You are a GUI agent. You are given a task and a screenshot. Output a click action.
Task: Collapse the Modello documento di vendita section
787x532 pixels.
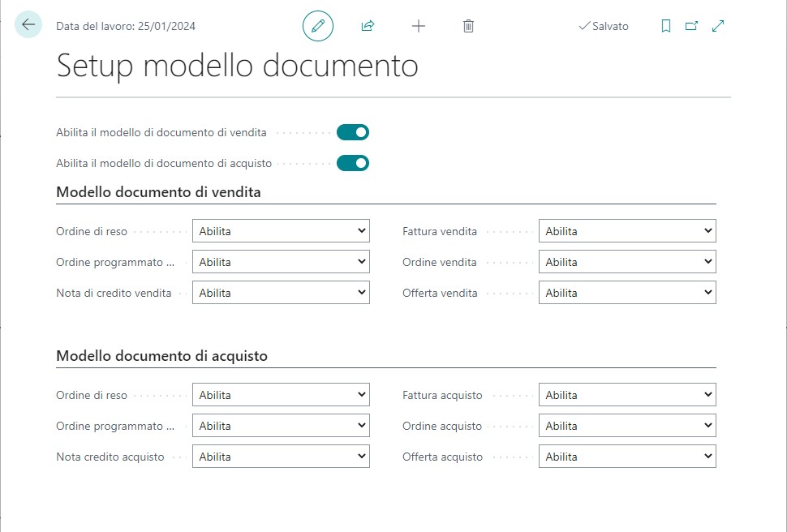(158, 192)
